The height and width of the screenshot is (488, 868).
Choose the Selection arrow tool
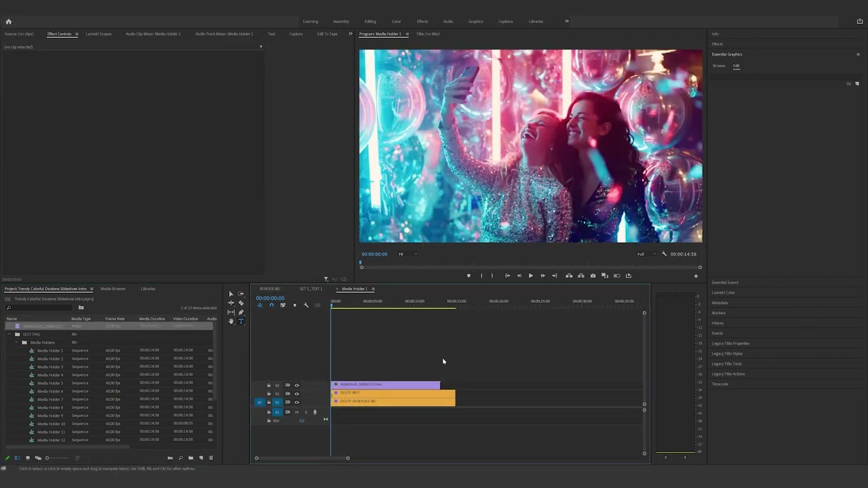[x=231, y=294]
